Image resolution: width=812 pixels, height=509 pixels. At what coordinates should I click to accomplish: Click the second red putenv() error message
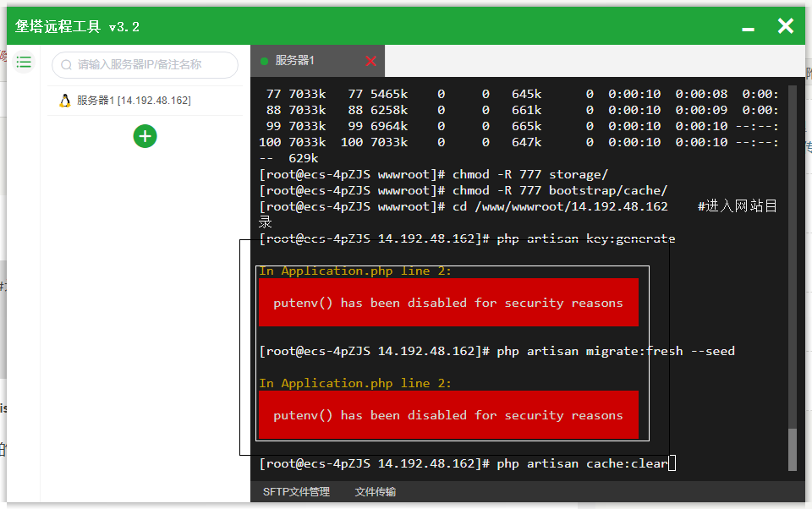pos(448,415)
